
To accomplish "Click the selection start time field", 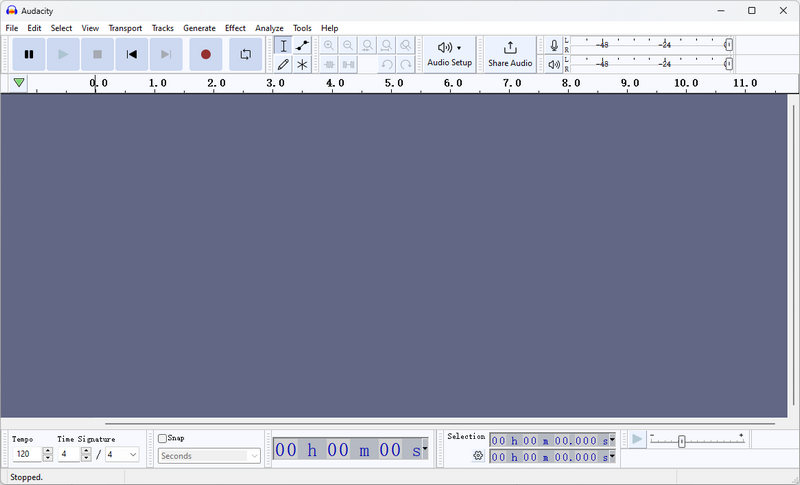I will [x=549, y=440].
